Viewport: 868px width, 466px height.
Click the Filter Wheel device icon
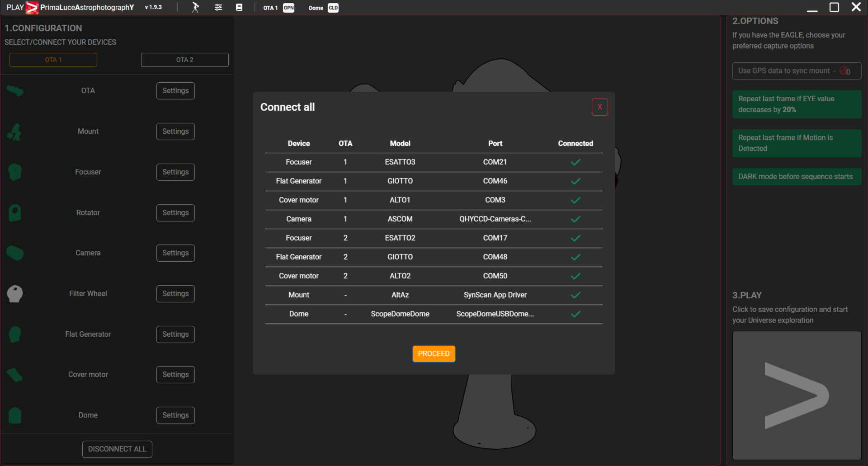[15, 294]
